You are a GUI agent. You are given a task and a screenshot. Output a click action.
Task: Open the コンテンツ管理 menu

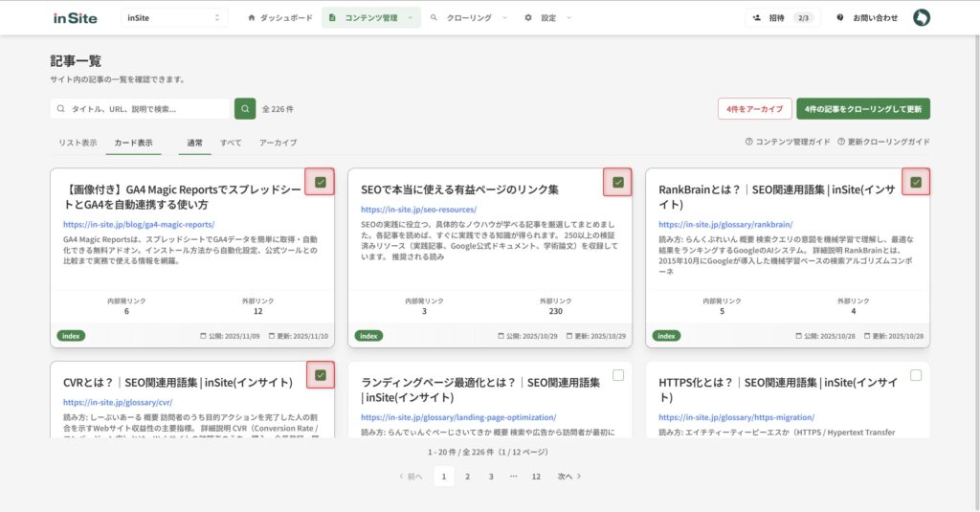pyautogui.click(x=370, y=18)
